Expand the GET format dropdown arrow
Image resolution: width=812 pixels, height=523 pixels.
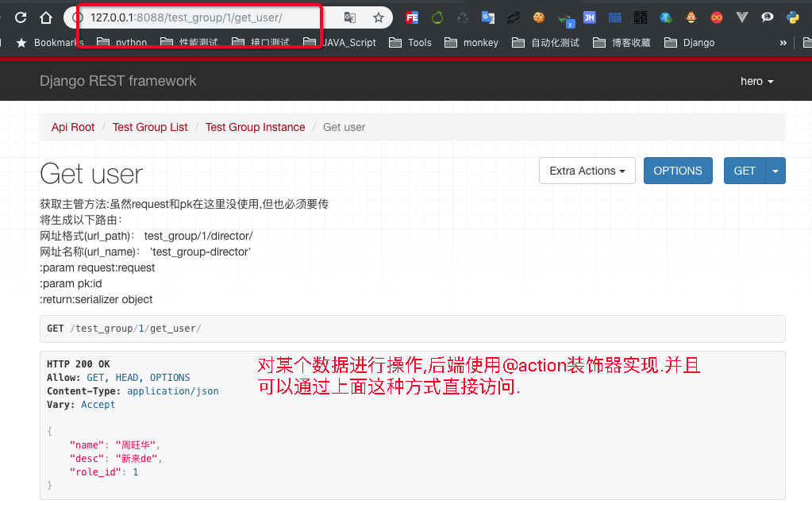coord(775,171)
